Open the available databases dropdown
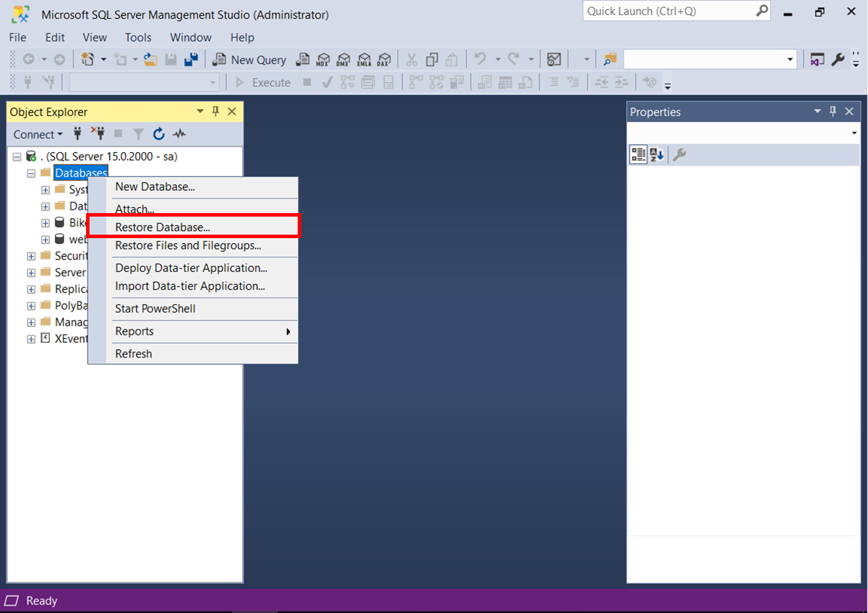Screen dimensions: 868x613 click(213, 83)
